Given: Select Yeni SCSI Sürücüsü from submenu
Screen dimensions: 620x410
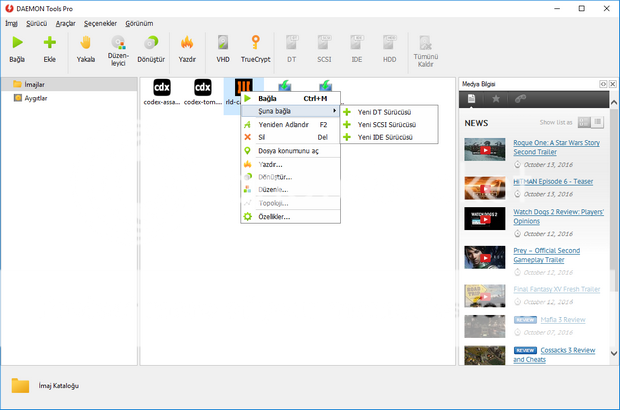Looking at the screenshot, I should [x=389, y=125].
